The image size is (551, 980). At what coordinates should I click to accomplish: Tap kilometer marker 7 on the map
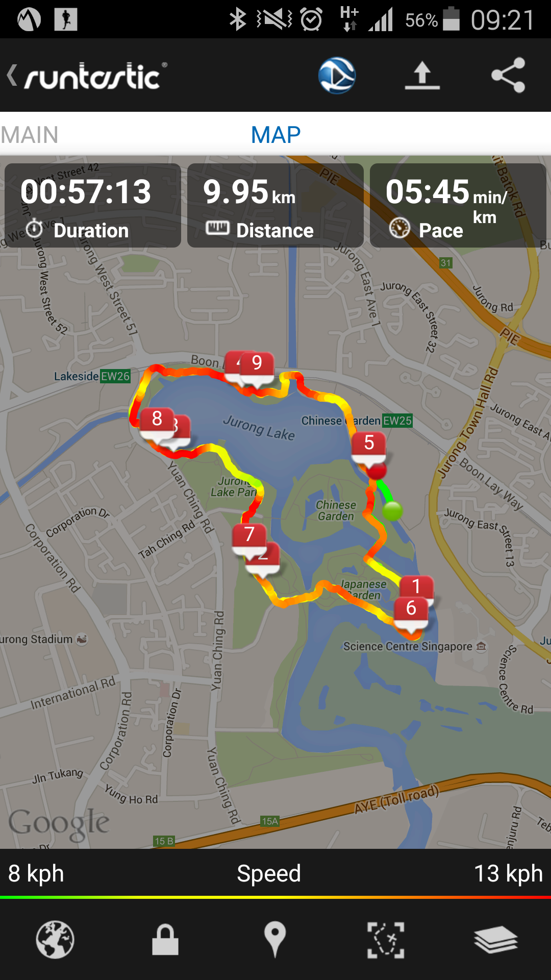click(x=249, y=540)
